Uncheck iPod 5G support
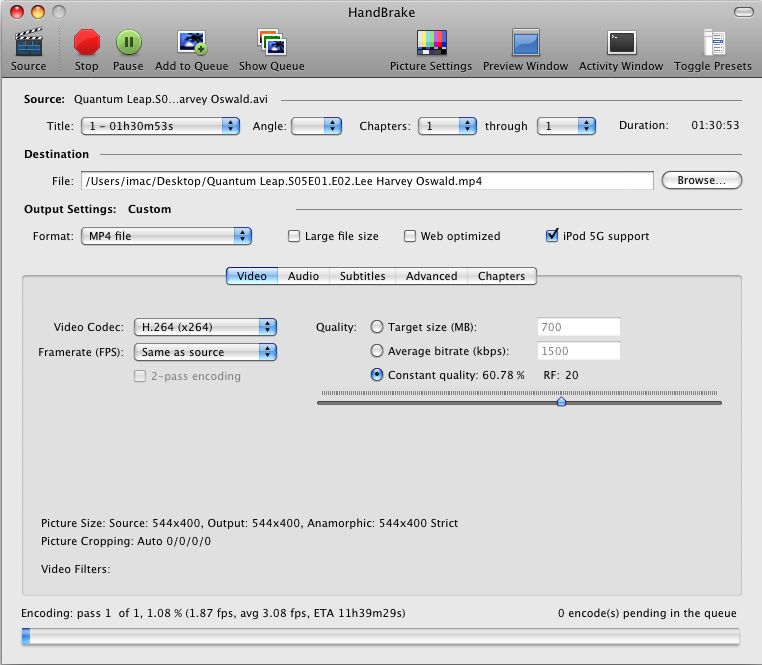Image resolution: width=762 pixels, height=665 pixels. pyautogui.click(x=552, y=236)
